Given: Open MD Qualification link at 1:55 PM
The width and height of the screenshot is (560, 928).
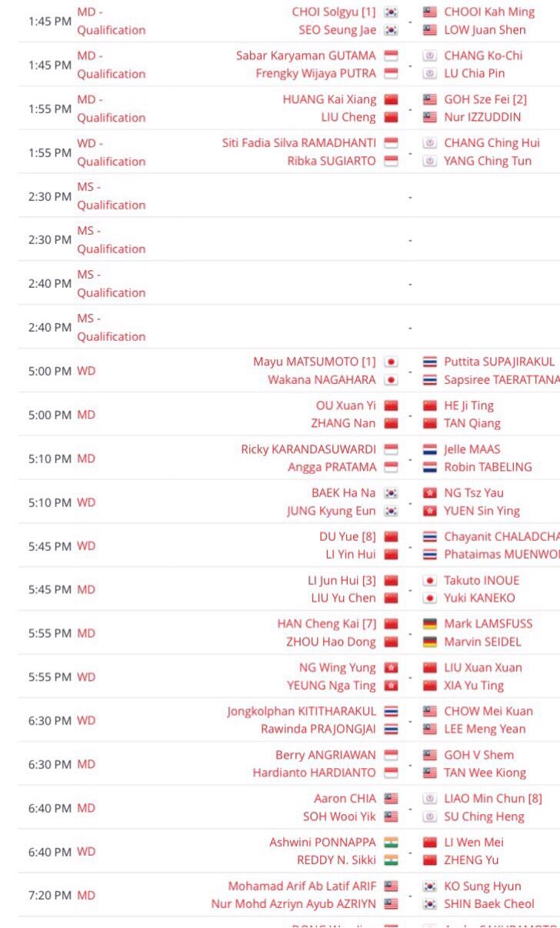Looking at the screenshot, I should point(111,108).
